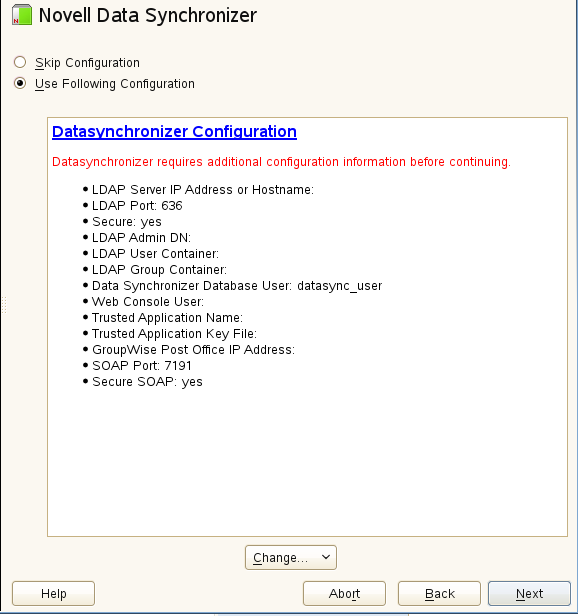Click the red configuration warning message
This screenshot has height=616, width=578.
pyautogui.click(x=281, y=162)
